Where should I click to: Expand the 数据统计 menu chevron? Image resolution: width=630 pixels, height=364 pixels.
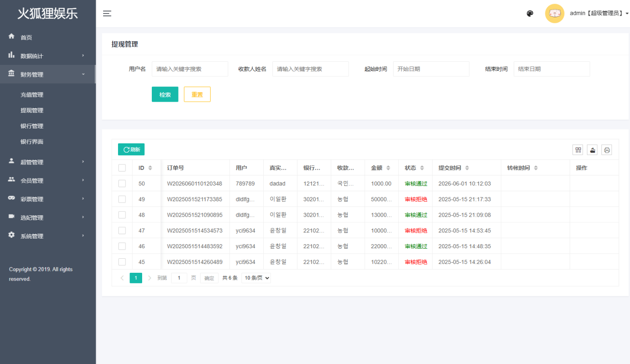pyautogui.click(x=83, y=56)
